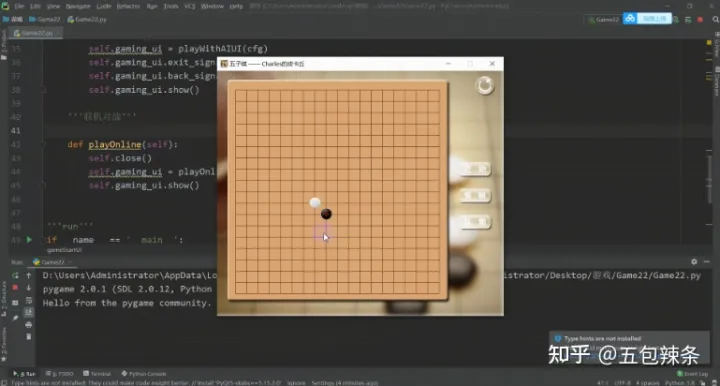720x386 pixels.
Task: Click the gameStartUI breadcrumb below editor
Action: coord(64,250)
